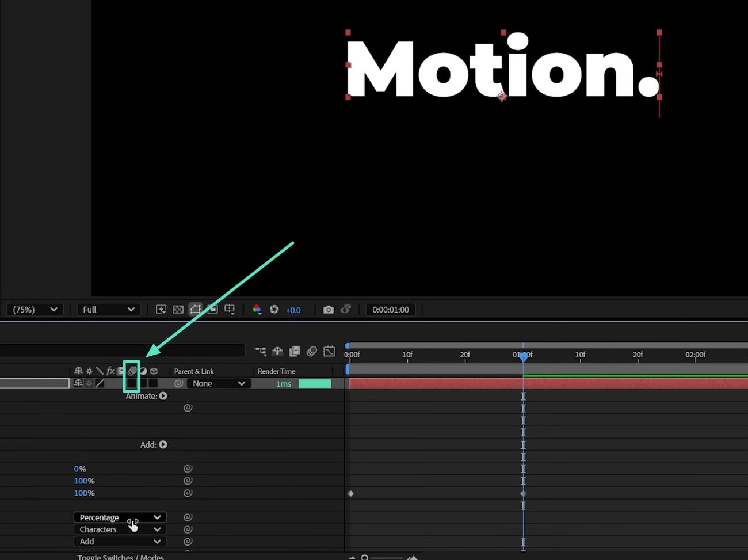The width and height of the screenshot is (748, 560).
Task: Take a snapshot with camera icon
Action: tap(329, 310)
